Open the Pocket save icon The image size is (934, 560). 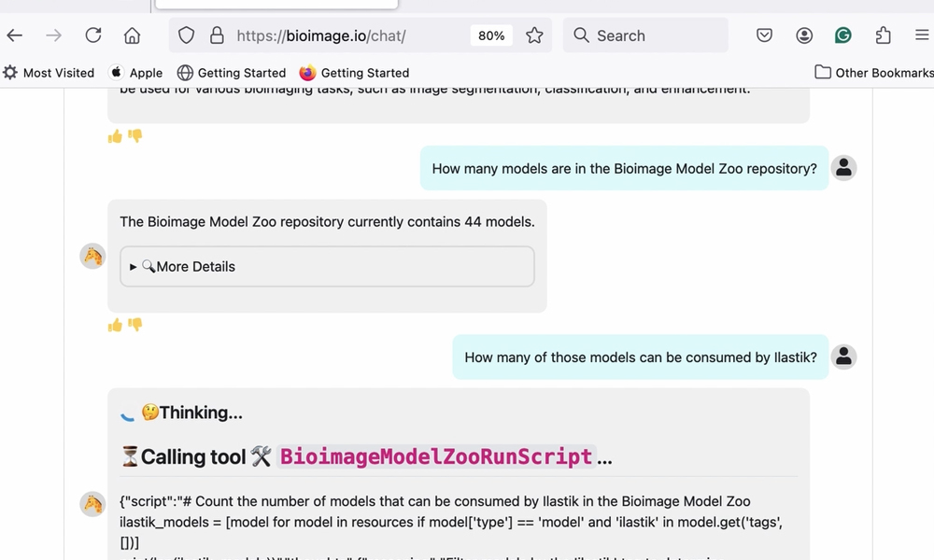(764, 35)
